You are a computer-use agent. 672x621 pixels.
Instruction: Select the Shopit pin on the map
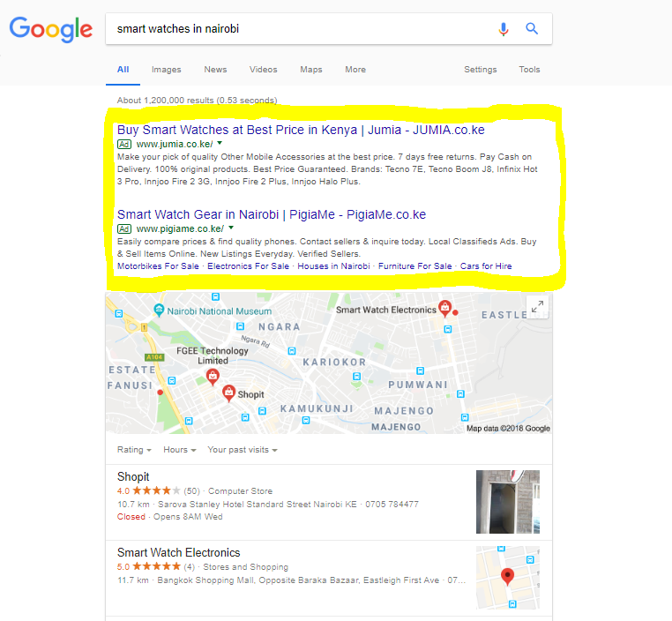click(229, 393)
